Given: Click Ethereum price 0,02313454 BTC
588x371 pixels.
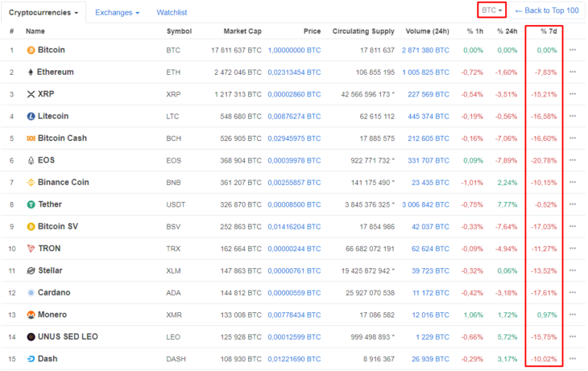Looking at the screenshot, I should (294, 72).
